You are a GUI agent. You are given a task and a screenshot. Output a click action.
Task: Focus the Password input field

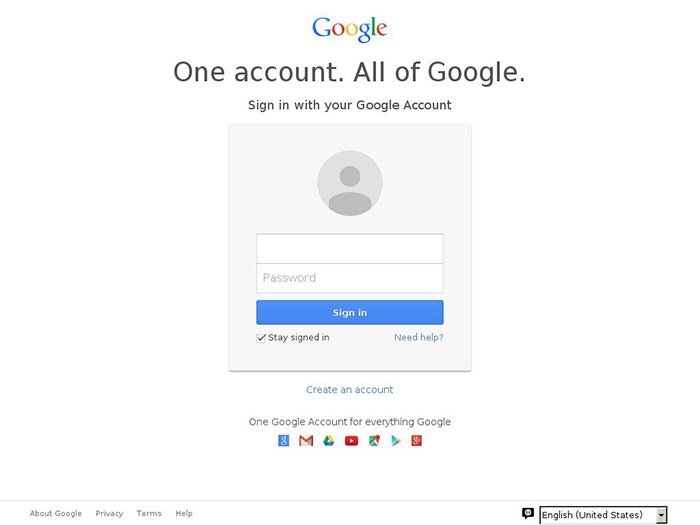(350, 278)
